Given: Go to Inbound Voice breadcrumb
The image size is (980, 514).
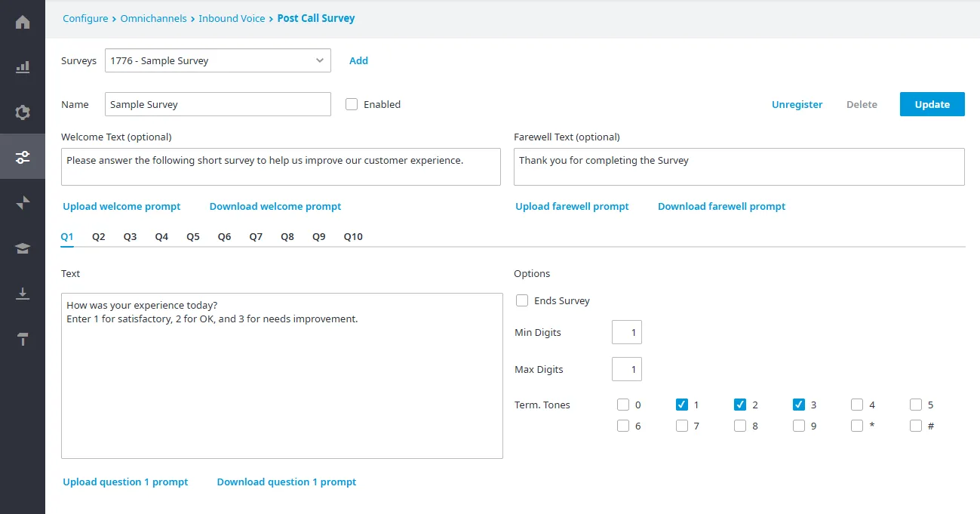Looking at the screenshot, I should click(232, 18).
